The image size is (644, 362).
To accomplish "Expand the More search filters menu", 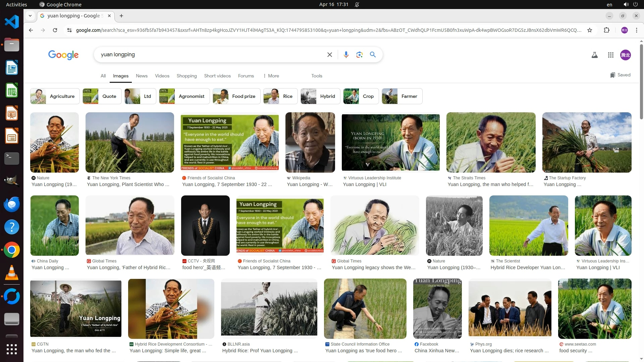I will tap(271, 76).
